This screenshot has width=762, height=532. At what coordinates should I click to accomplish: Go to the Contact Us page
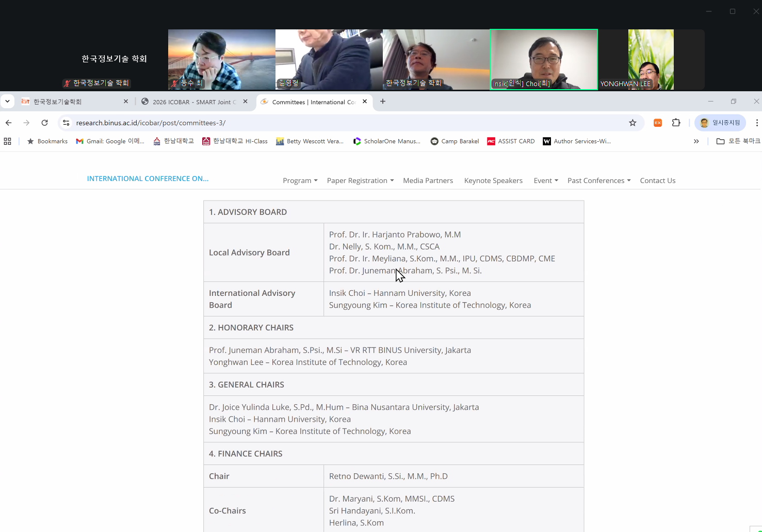(657, 180)
